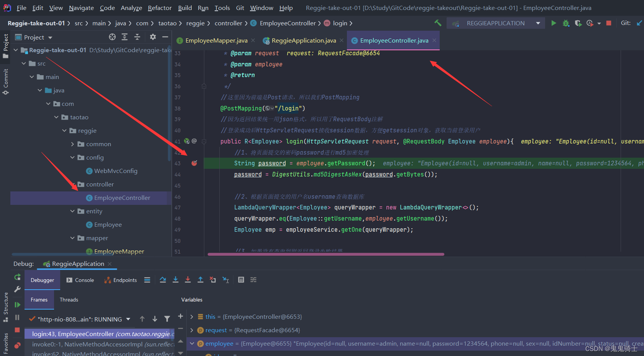Open the File menu

click(21, 8)
